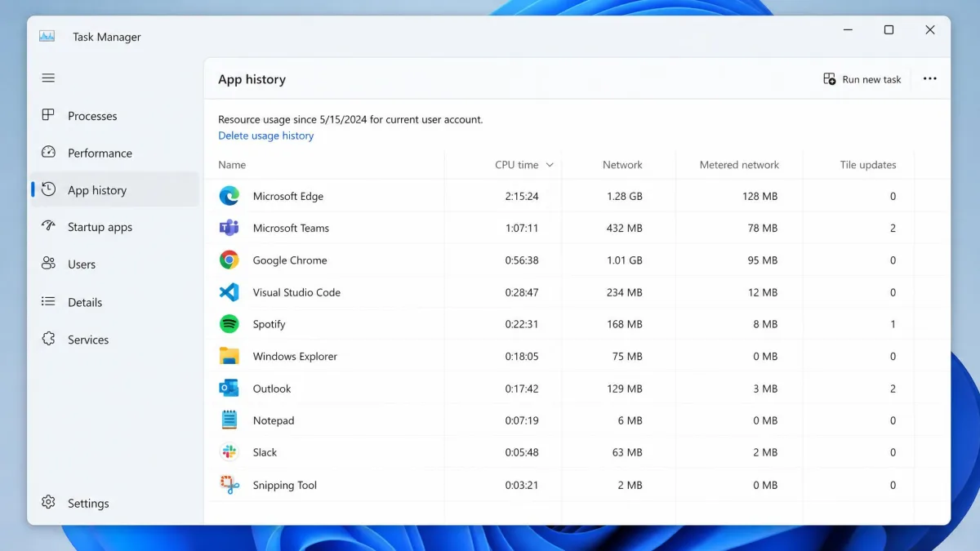980x551 pixels.
Task: Select the Windows Explorer name text
Action: pyautogui.click(x=295, y=357)
